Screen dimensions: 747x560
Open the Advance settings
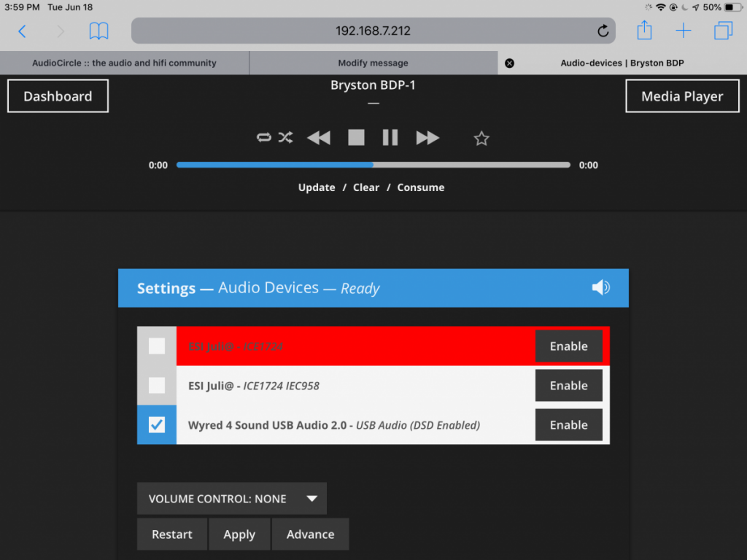(x=310, y=534)
